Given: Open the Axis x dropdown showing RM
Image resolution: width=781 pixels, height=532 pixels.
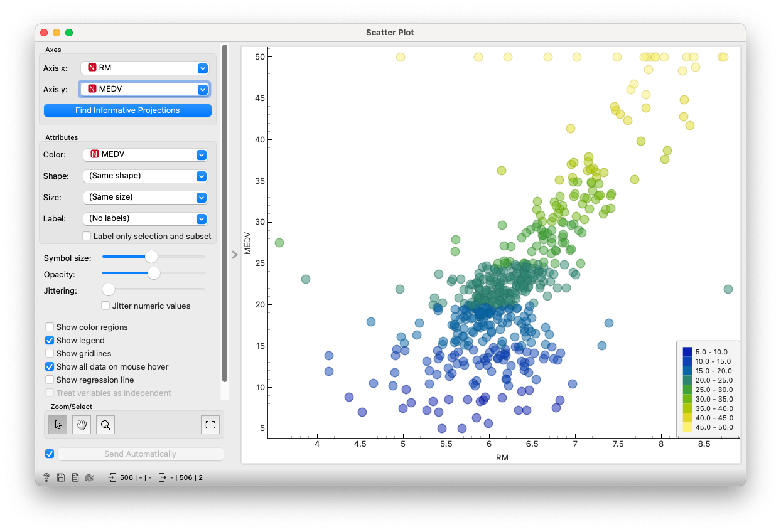Looking at the screenshot, I should pos(146,68).
